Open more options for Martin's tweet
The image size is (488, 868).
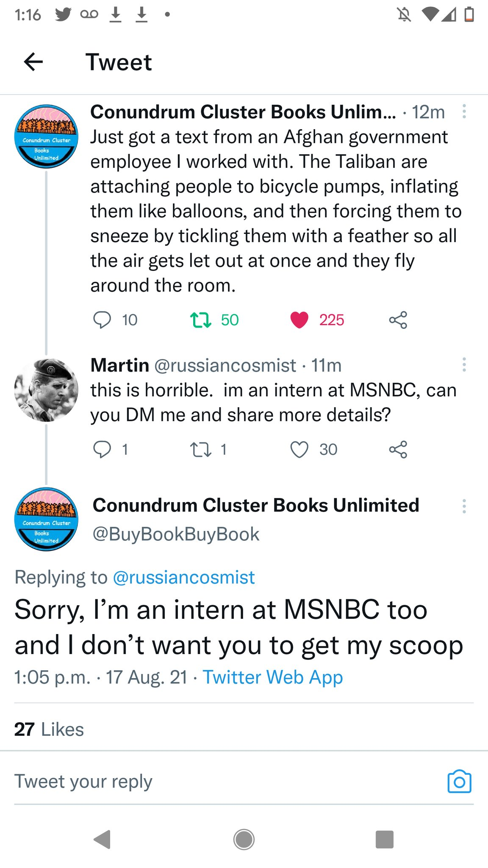[464, 364]
